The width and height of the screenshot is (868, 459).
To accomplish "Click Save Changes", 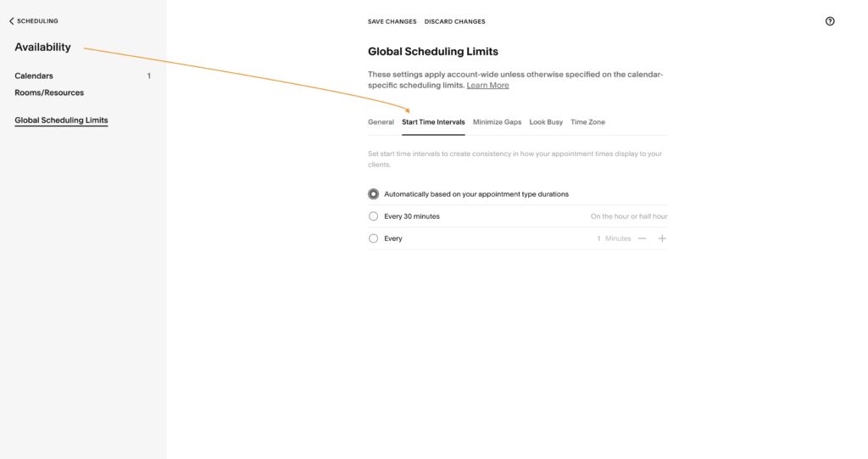I will 392,21.
